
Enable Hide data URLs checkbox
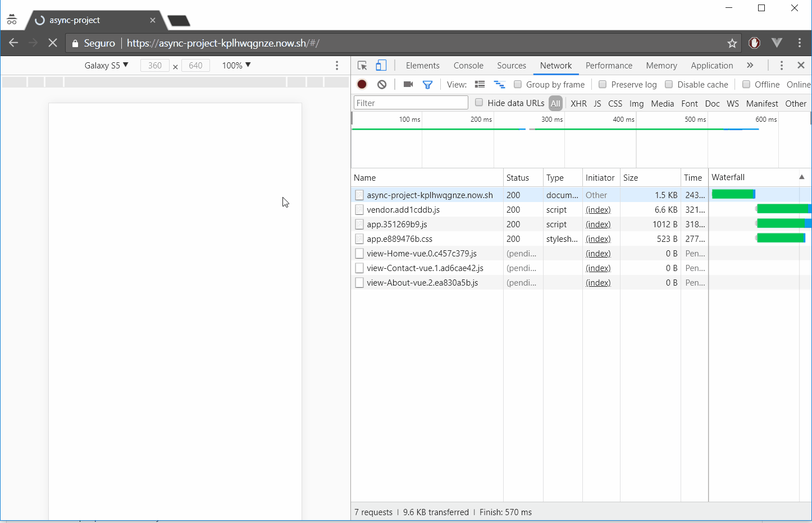479,102
